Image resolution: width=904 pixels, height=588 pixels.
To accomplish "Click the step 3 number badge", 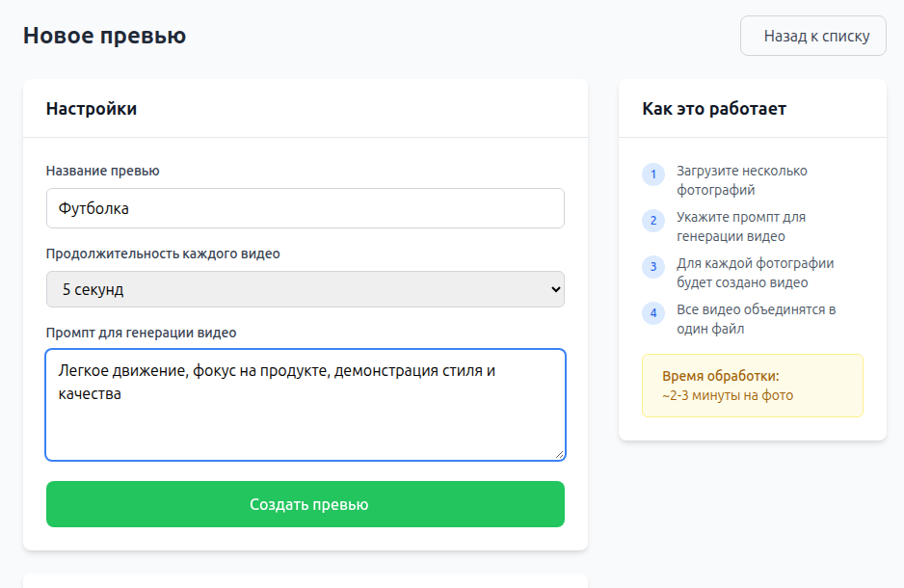I will click(x=653, y=267).
